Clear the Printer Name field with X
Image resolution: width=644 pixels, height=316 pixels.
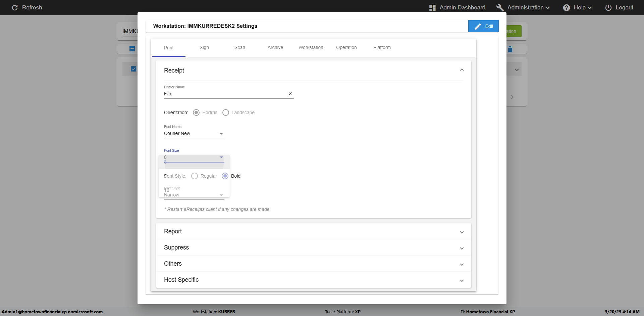pyautogui.click(x=290, y=94)
